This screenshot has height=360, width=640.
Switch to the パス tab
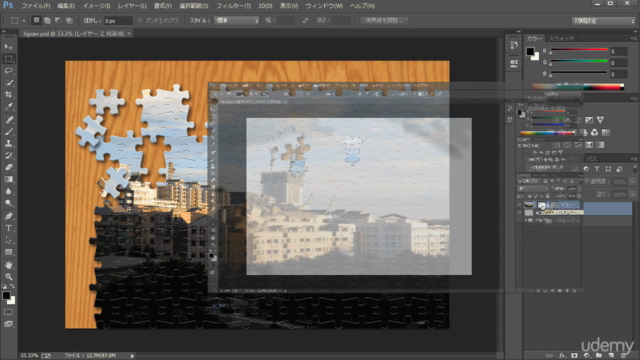tap(591, 159)
